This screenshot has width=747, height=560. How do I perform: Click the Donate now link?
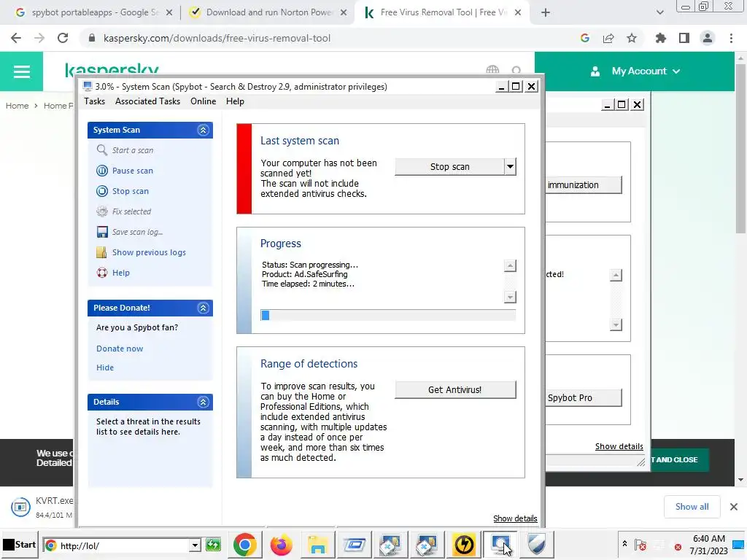click(120, 349)
